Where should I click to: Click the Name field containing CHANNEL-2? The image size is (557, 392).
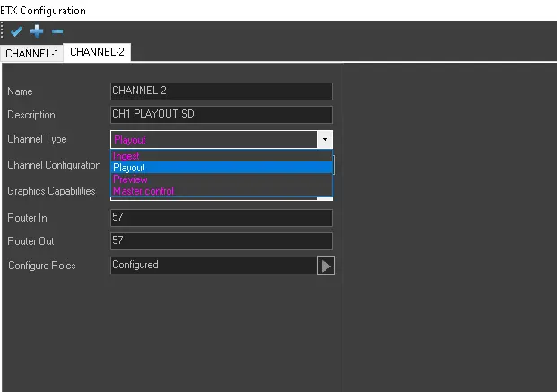[221, 91]
